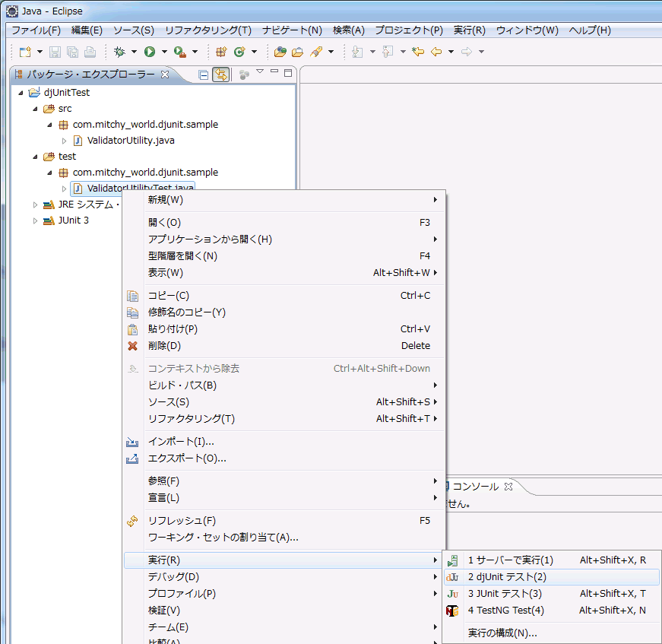This screenshot has height=644, width=662.
Task: Choose 新規(W) in context menu
Action: click(284, 200)
